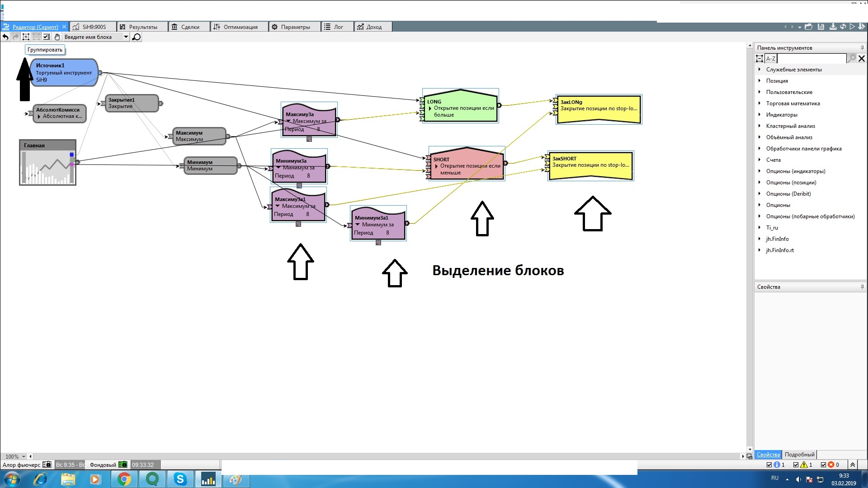Click the save floppy disk icon
Viewport: 868px width, 488px height.
tap(821, 27)
